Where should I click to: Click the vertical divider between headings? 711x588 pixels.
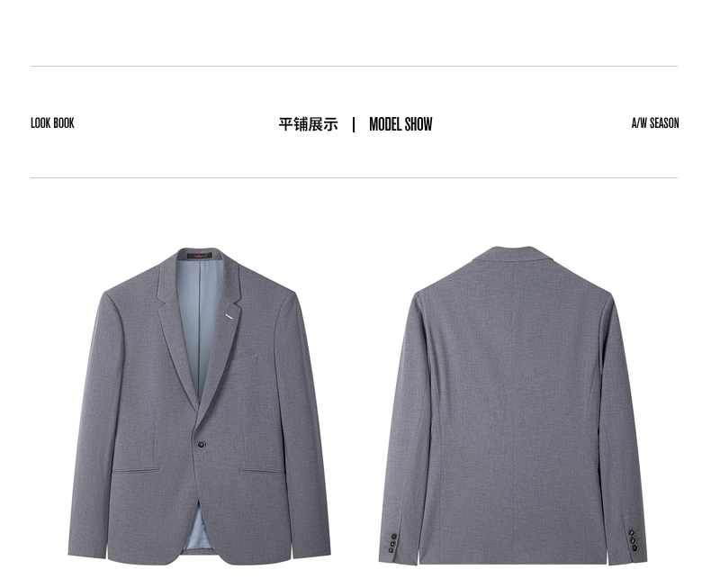pos(354,124)
